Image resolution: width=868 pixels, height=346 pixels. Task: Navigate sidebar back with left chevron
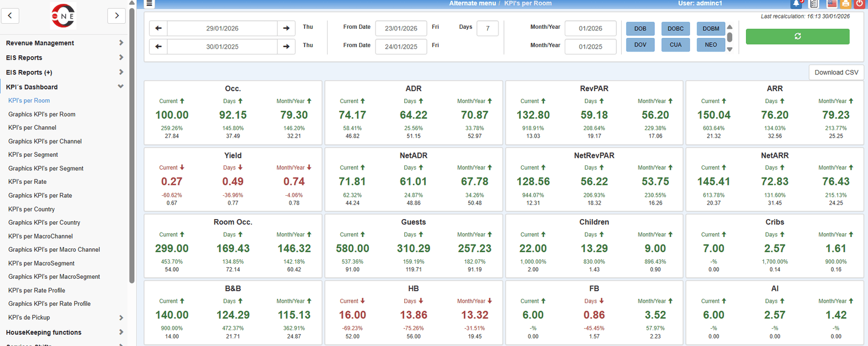pos(10,16)
